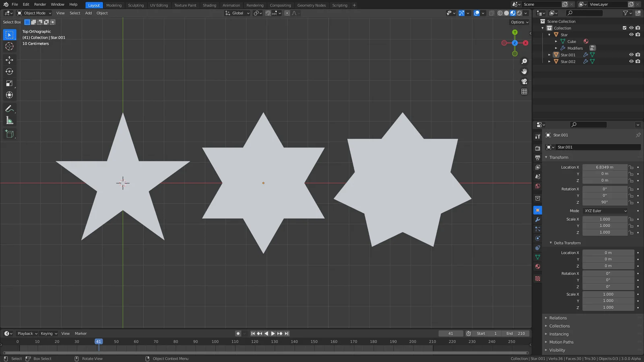Viewport: 644px width, 362px height.
Task: Select the Scale tool
Action: 9,83
